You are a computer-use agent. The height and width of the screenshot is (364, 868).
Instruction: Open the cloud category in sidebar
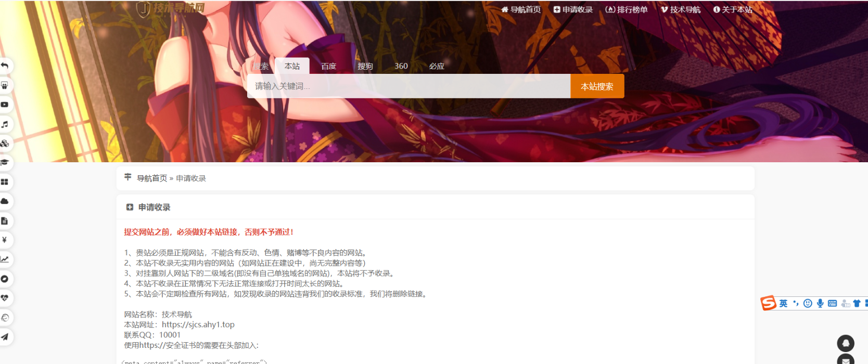coord(5,201)
